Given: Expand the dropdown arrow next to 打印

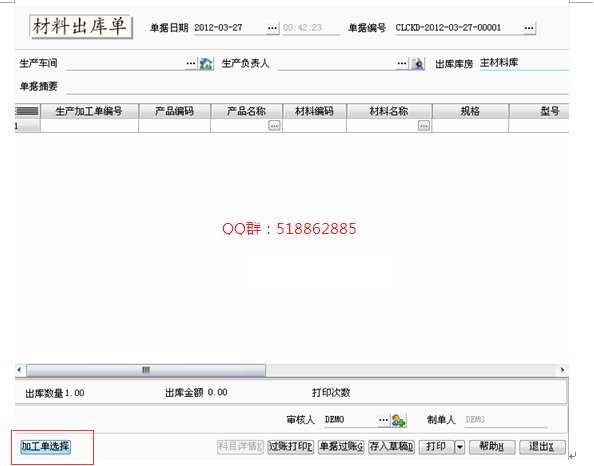Looking at the screenshot, I should (x=460, y=447).
